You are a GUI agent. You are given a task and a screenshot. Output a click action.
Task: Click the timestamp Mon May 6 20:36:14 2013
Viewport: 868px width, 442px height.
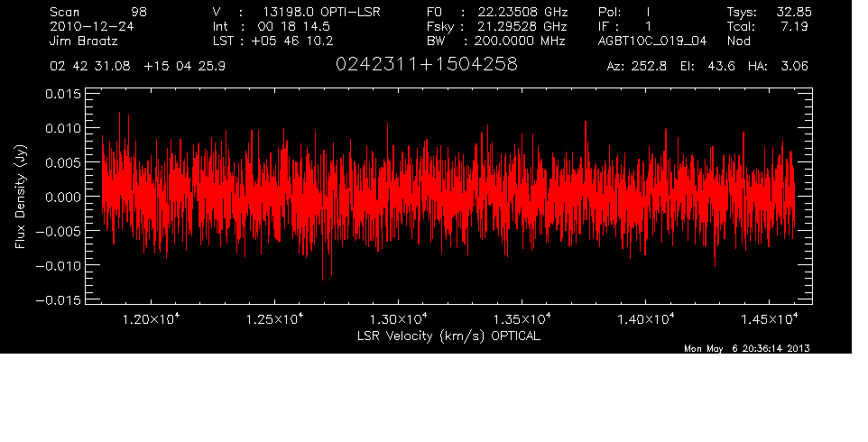point(747,348)
